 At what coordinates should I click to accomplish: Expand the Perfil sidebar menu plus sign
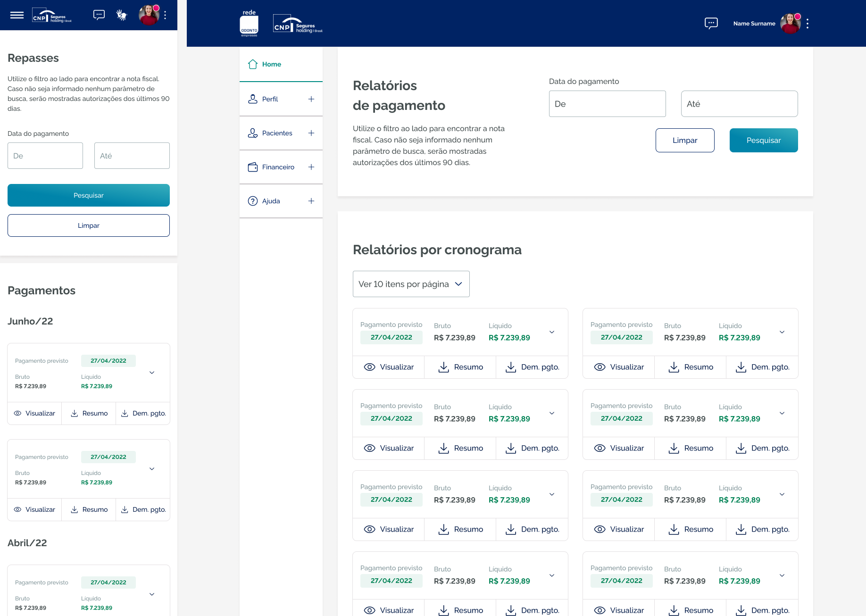(311, 99)
